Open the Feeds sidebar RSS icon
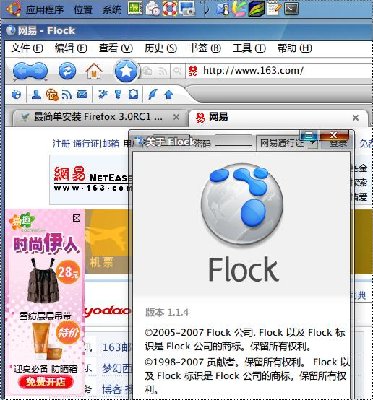373x400 pixels. pos(67,95)
